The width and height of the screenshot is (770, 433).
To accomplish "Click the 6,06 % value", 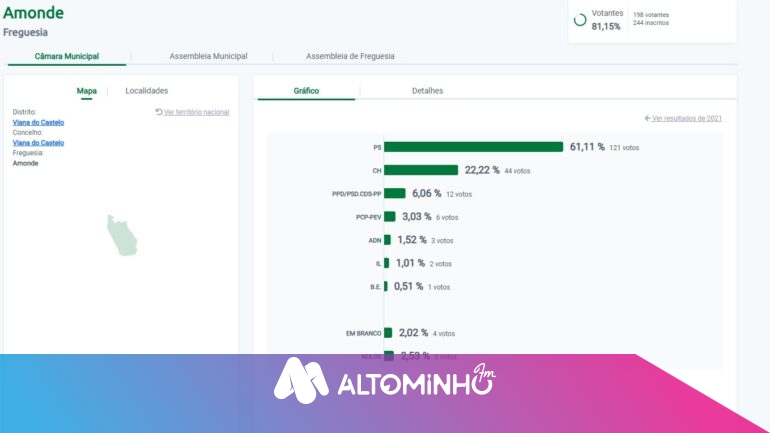I will click(427, 193).
